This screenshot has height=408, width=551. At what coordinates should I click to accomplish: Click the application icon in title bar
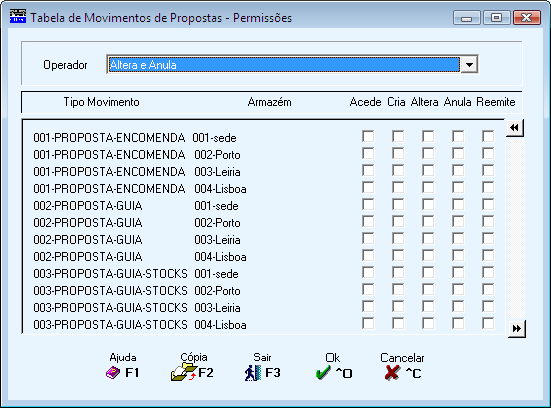(x=18, y=17)
